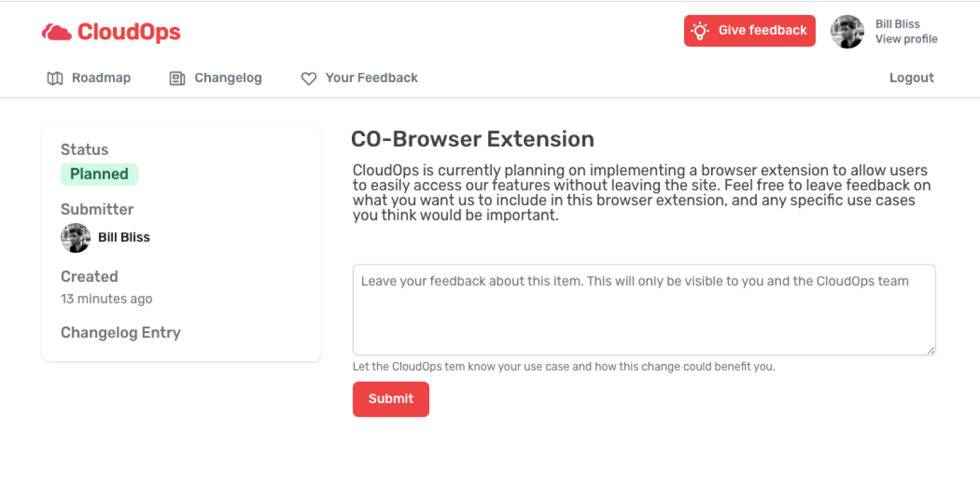Click the Created label
The image size is (980, 488).
[x=89, y=277]
